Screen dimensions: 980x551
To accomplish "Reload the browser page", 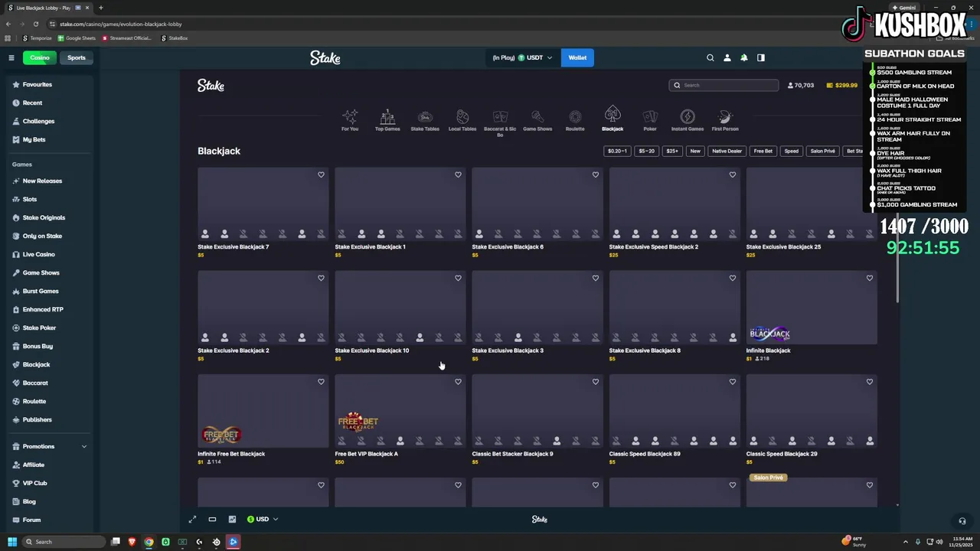I will tap(35, 24).
